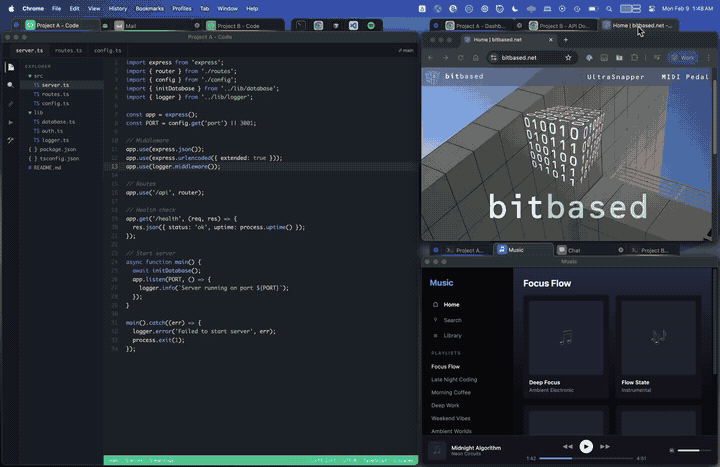Screen dimensions: 720x467
Task: Switch to the routes.ts editor tab
Action: click(68, 49)
